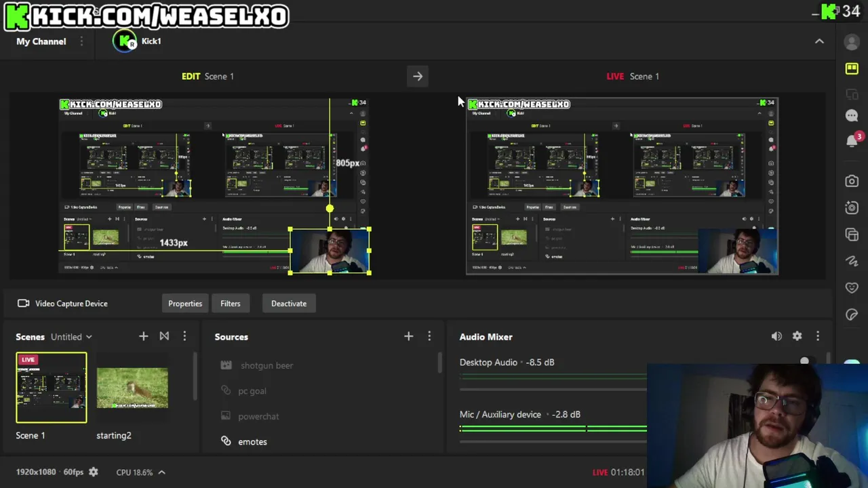The width and height of the screenshot is (868, 488).
Task: Open the yellow layout panel icon
Action: pos(852,68)
